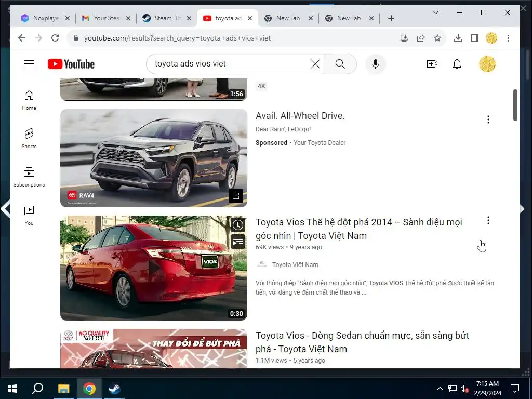
Task: Open the Toyota Việt Nam channel
Action: (x=295, y=264)
